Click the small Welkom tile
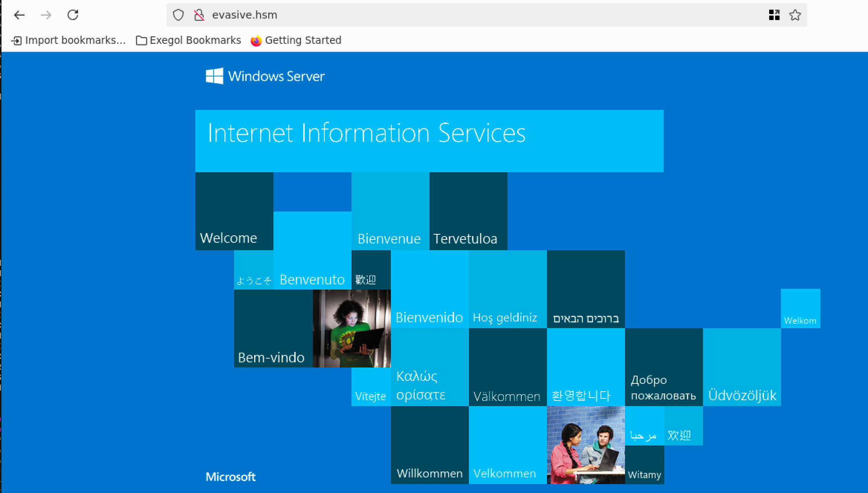The image size is (868, 493). [x=800, y=308]
